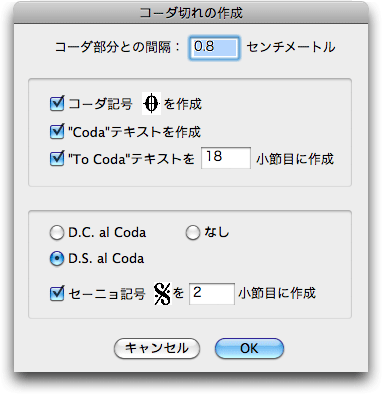Click the センチメートル unit label

click(291, 47)
